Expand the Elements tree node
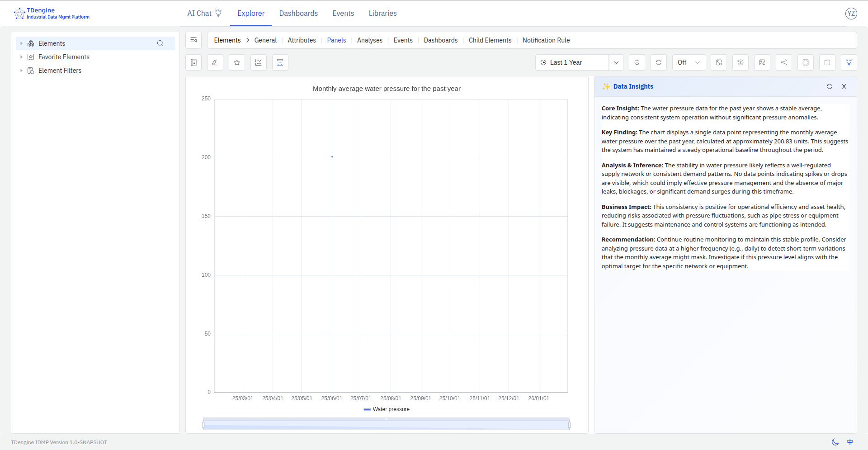868x450 pixels. [21, 43]
